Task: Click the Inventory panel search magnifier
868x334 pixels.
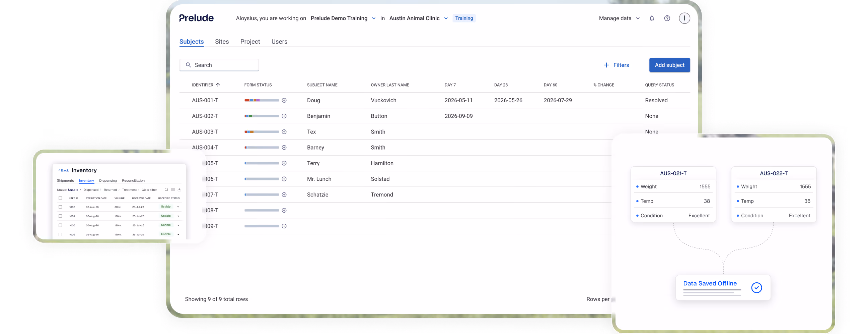Action: coord(166,189)
